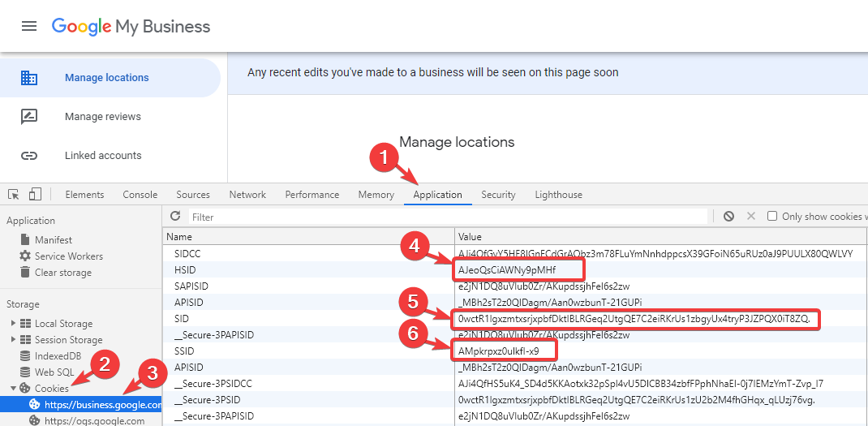Screen dimensions: 868x426
Task: Select the Application tab
Action: click(x=438, y=195)
